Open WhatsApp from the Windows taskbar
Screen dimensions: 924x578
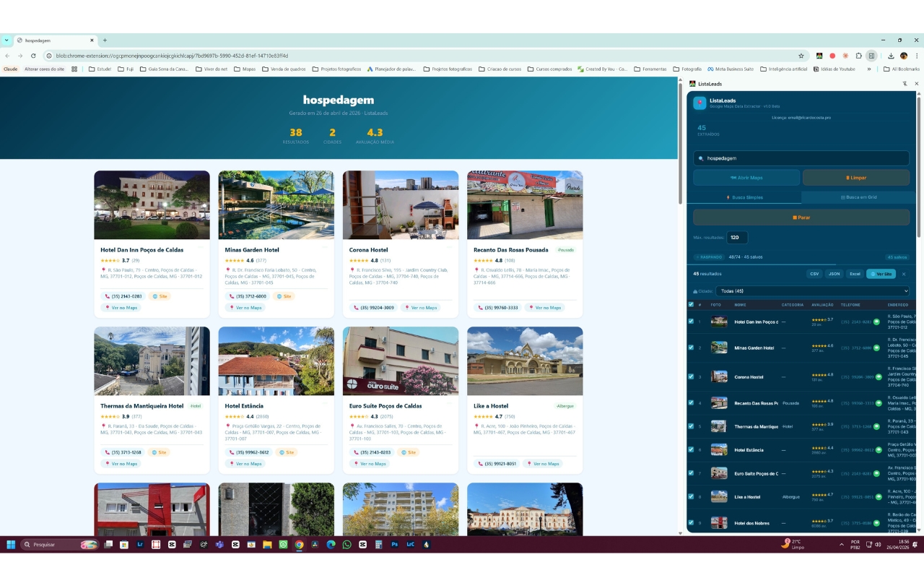(x=347, y=544)
